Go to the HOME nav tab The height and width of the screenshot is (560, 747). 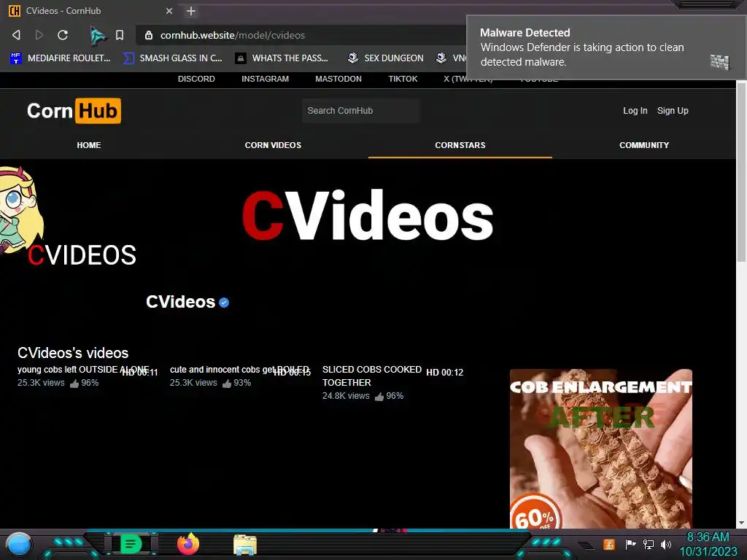(89, 145)
